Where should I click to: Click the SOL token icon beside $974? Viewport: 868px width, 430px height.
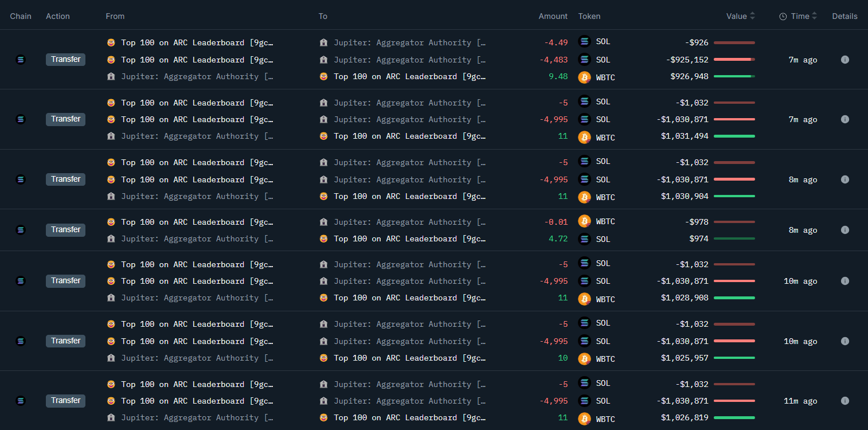click(584, 239)
